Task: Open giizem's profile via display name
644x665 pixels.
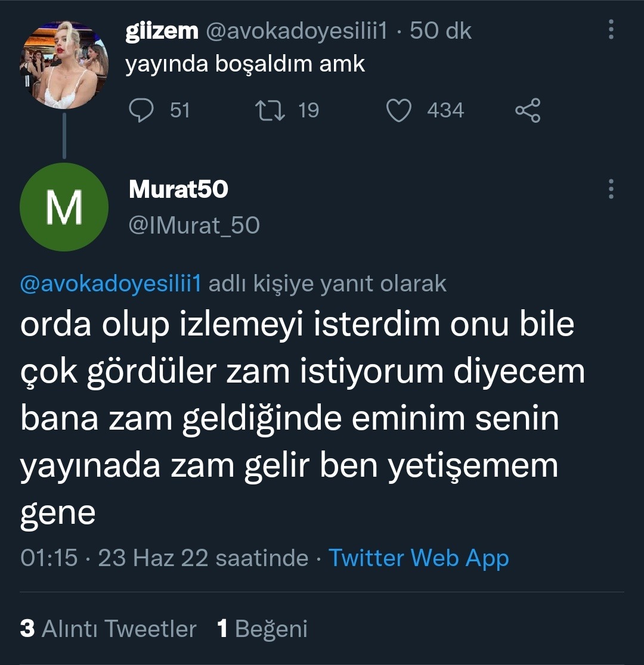Action: click(162, 31)
